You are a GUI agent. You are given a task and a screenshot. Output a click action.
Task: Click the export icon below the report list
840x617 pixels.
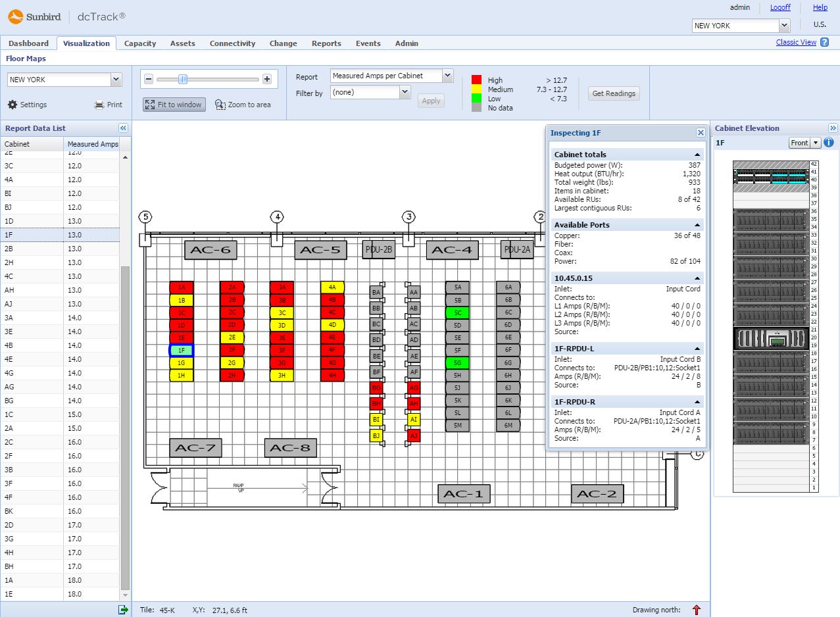pos(123,609)
